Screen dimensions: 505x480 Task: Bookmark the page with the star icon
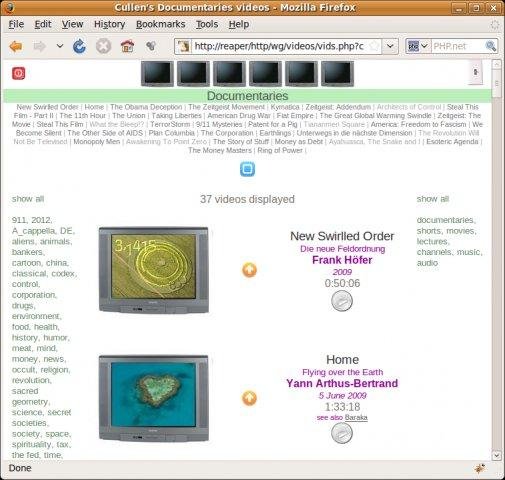tap(374, 46)
